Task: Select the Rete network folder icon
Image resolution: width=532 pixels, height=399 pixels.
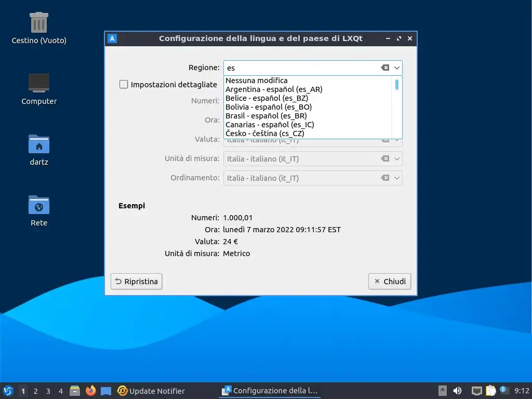Action: (39, 211)
